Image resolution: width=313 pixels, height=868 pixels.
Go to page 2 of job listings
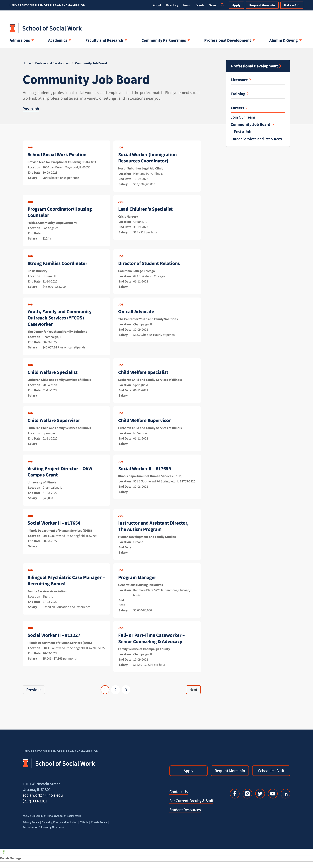(115, 690)
